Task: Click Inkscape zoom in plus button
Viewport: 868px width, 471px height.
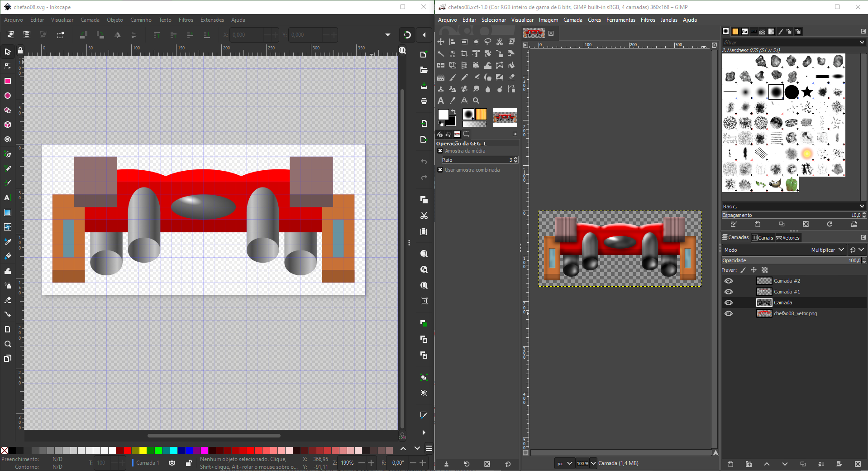Action: (x=371, y=463)
